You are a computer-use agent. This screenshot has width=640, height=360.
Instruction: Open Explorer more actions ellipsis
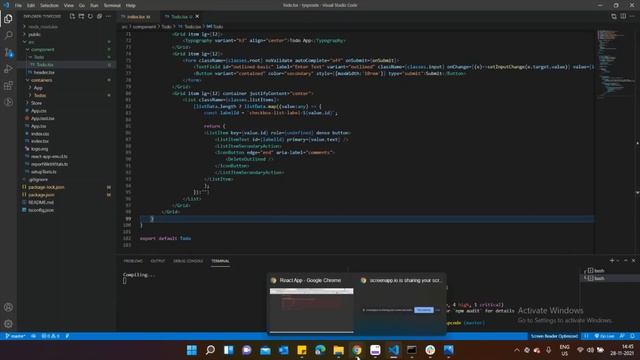click(108, 16)
